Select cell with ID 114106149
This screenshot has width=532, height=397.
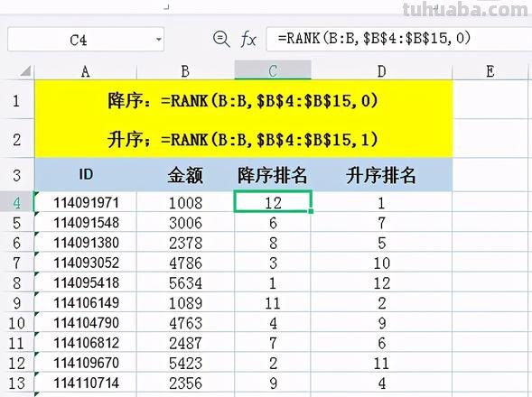click(x=86, y=302)
